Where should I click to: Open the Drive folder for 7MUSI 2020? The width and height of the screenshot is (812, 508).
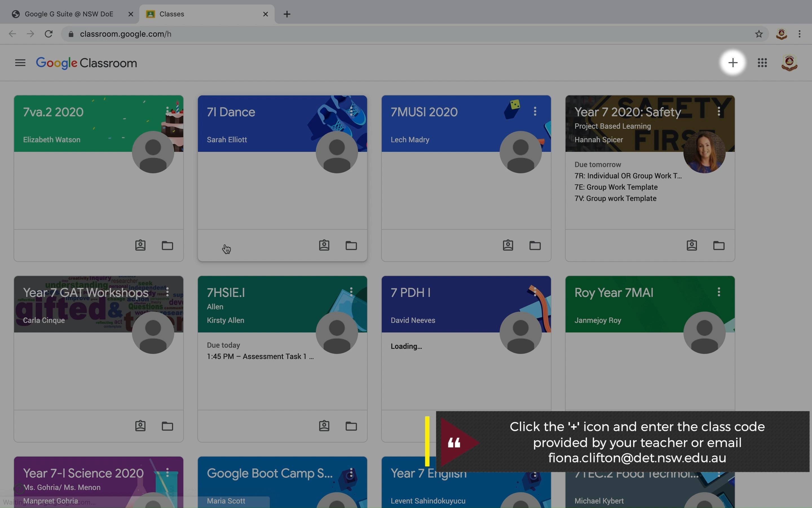(535, 245)
